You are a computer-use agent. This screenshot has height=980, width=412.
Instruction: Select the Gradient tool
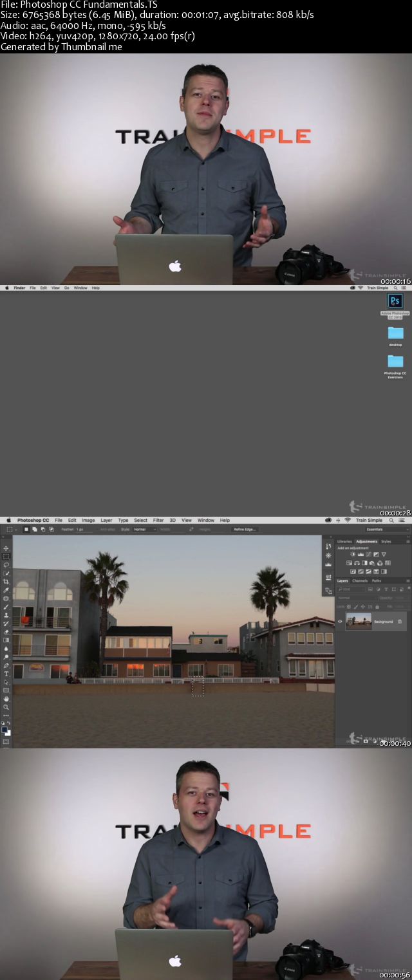[x=6, y=640]
